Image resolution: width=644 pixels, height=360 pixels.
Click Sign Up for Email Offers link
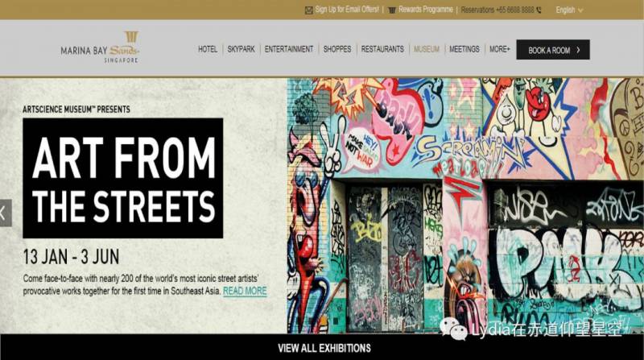pyautogui.click(x=347, y=10)
